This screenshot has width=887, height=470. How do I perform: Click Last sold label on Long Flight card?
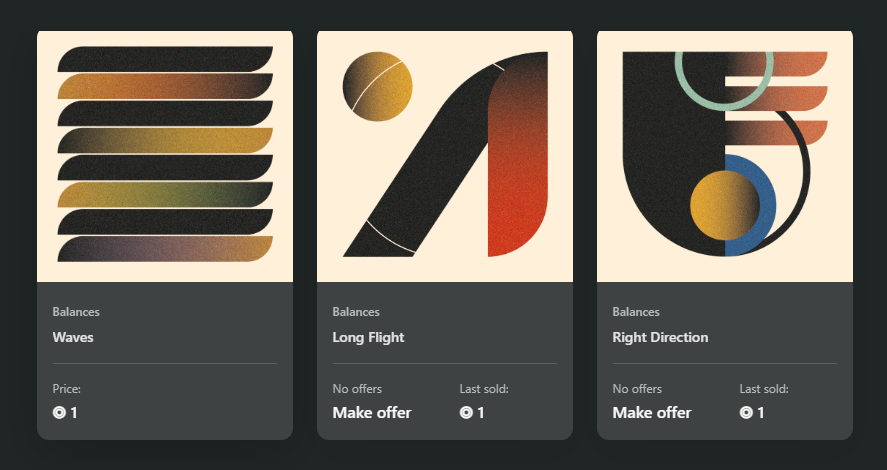[x=484, y=389]
